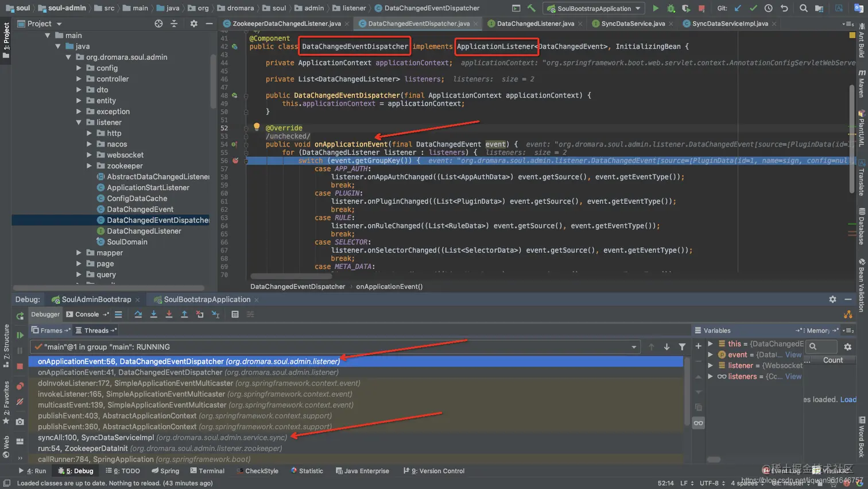The height and width of the screenshot is (489, 868).
Task: Expand the controller folder
Action: pyautogui.click(x=79, y=79)
